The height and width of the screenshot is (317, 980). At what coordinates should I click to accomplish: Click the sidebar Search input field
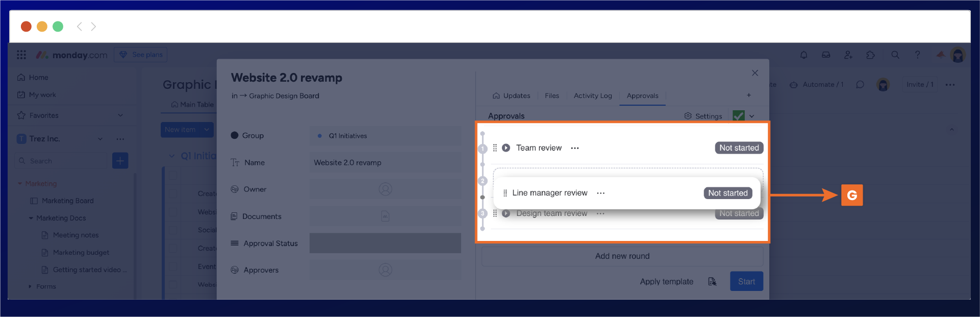61,161
